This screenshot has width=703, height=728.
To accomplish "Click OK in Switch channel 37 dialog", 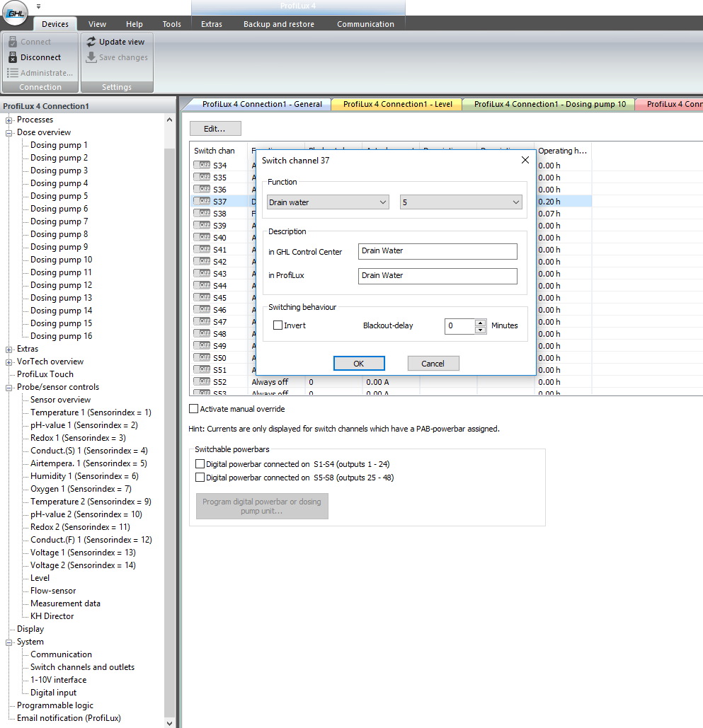I will click(359, 364).
